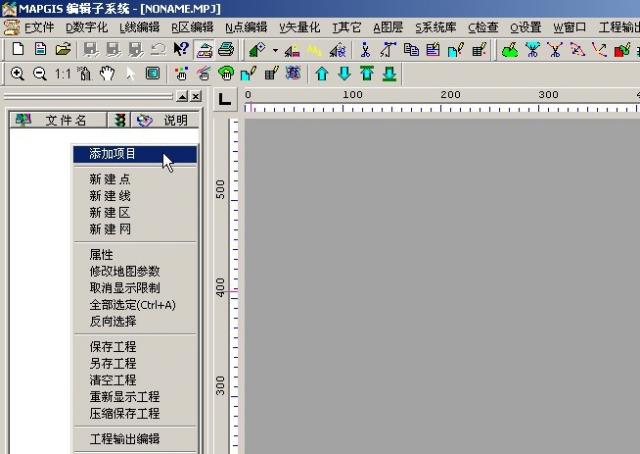Click the zoom out magnifier tool

pos(40,73)
